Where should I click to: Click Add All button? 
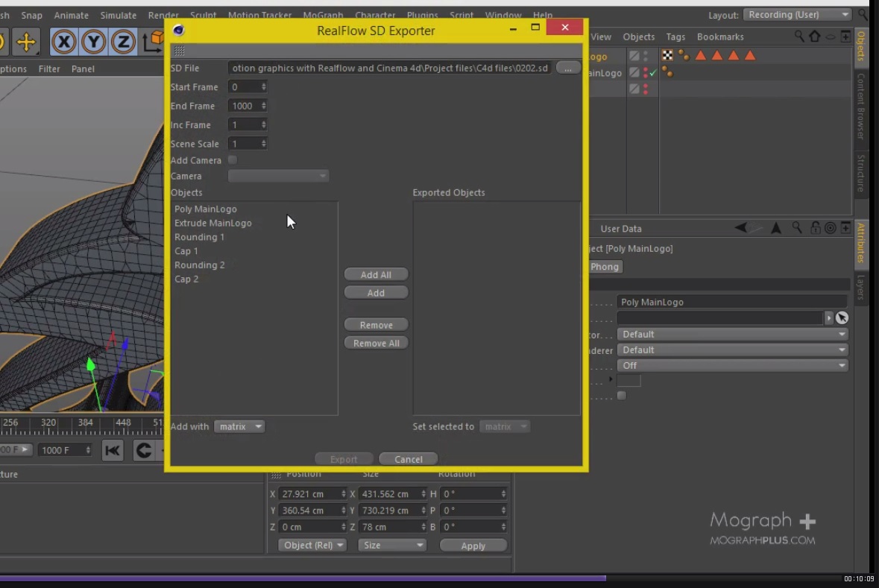click(x=377, y=275)
